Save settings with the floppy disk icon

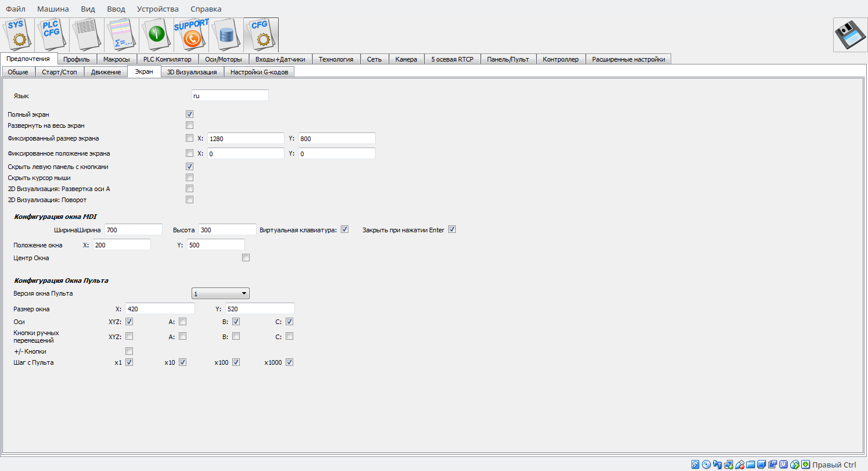[x=851, y=35]
